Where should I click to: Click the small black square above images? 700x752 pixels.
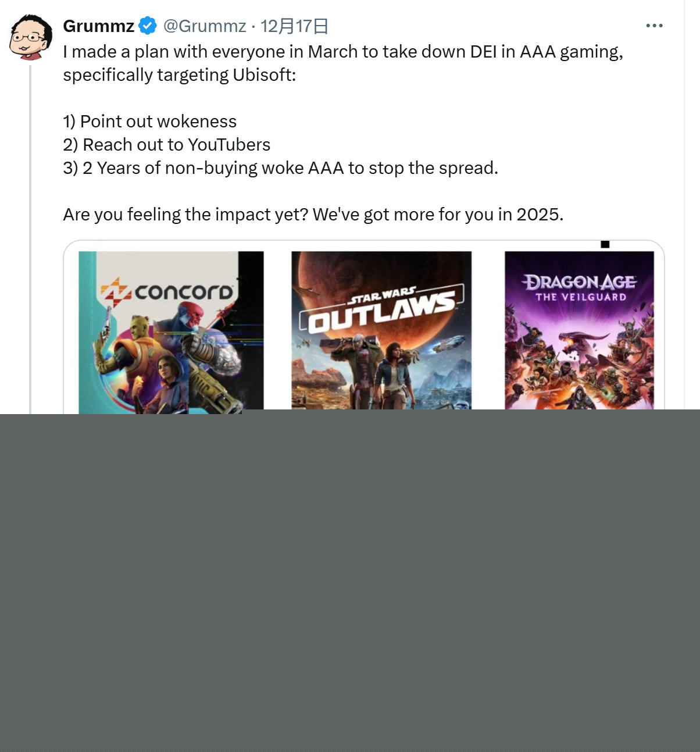[605, 244]
